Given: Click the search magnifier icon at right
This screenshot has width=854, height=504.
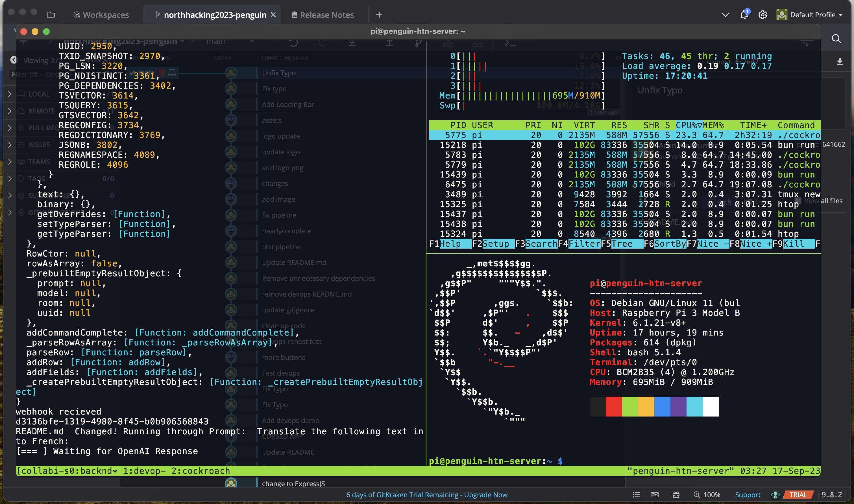Looking at the screenshot, I should click(x=836, y=39).
